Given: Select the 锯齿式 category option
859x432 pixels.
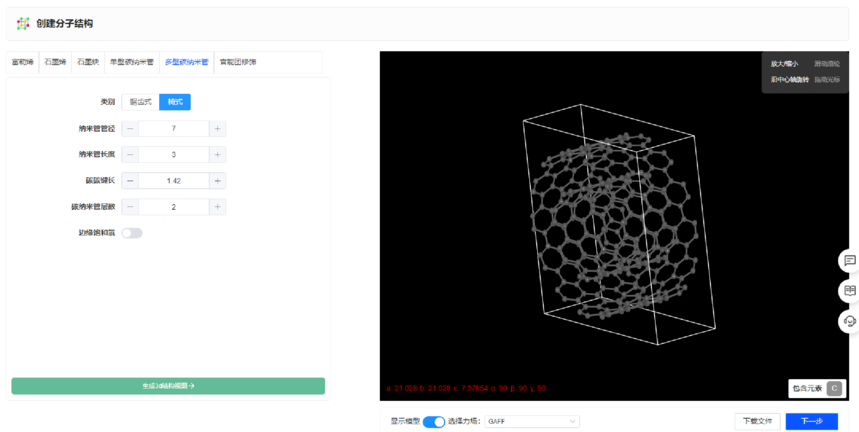Looking at the screenshot, I should click(x=140, y=102).
